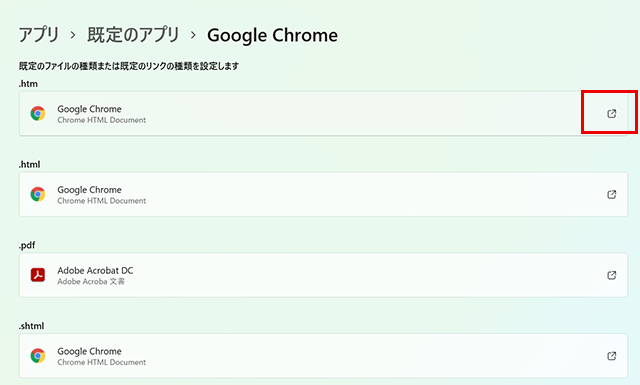
Task: Click Chrome logo in the .html row
Action: [x=38, y=194]
